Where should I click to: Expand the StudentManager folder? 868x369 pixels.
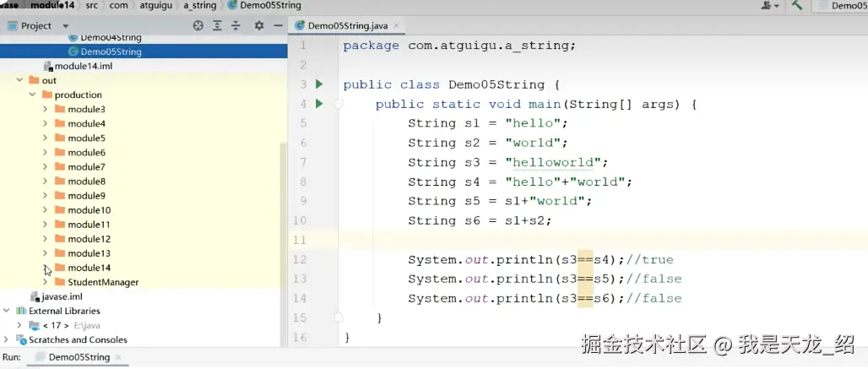pos(46,281)
